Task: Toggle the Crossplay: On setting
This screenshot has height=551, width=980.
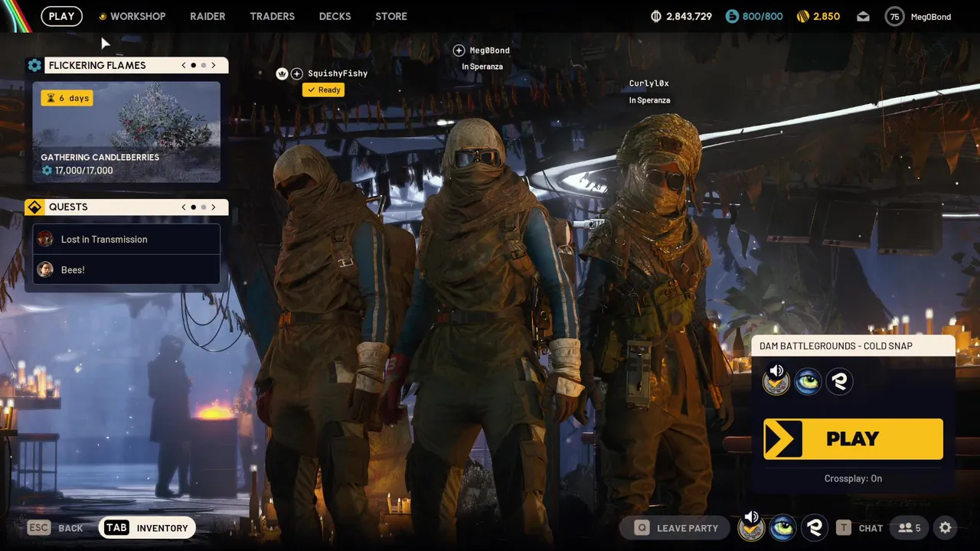Action: [853, 478]
